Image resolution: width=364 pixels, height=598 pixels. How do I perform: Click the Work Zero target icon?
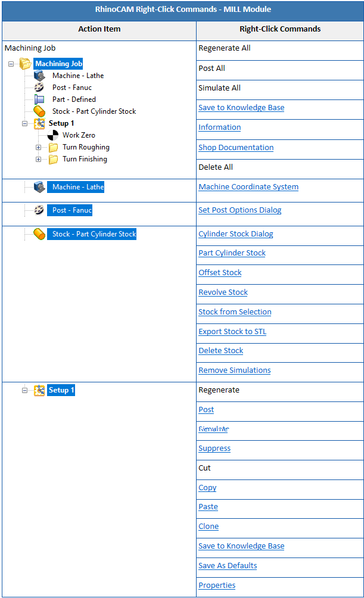tap(53, 135)
